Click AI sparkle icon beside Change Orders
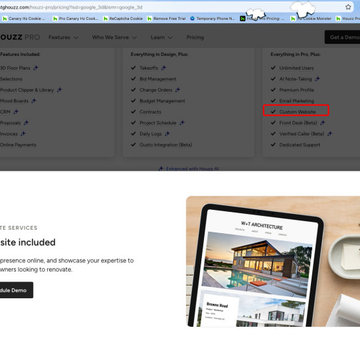The width and height of the screenshot is (360, 360). tap(177, 90)
